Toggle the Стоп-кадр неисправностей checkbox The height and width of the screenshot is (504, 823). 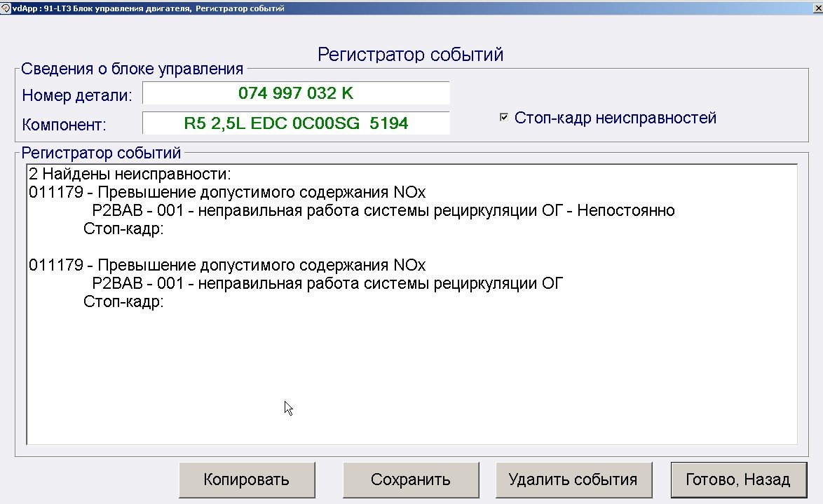504,118
